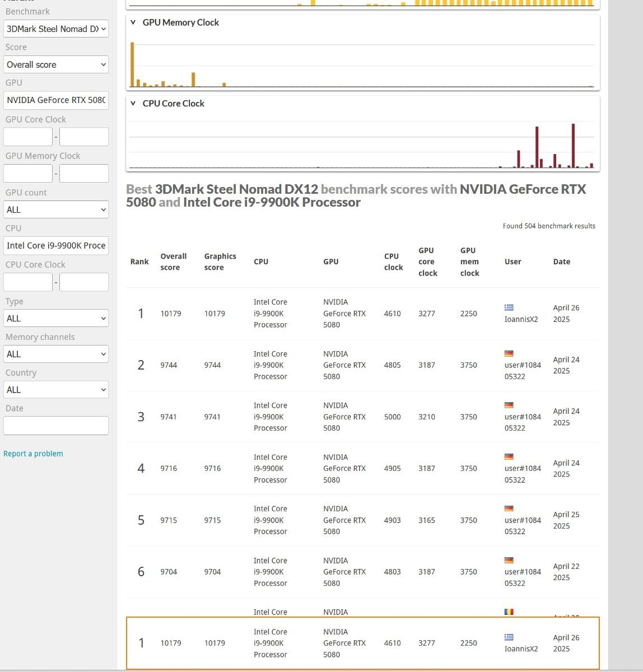
Task: Click the GPU mem clock column header
Action: point(469,262)
